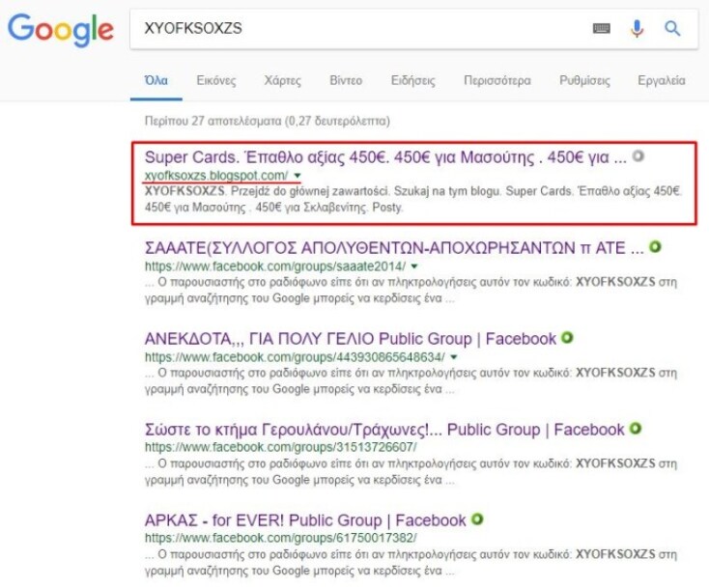
Task: Click the search box containing XYOFKSOXZS
Action: tap(357, 29)
